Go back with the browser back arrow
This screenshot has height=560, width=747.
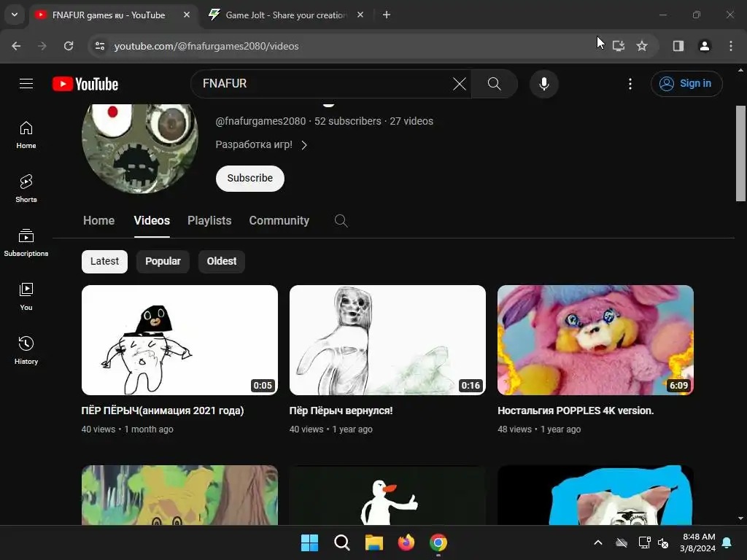tap(16, 46)
